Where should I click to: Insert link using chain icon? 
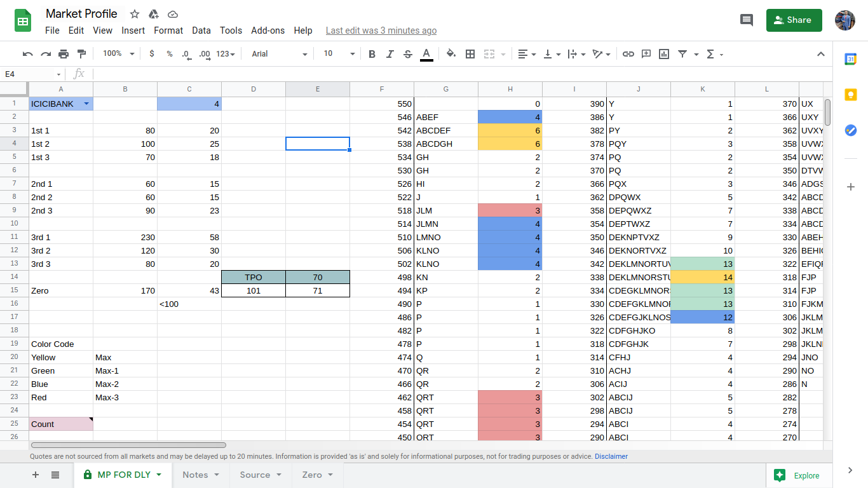pos(628,54)
